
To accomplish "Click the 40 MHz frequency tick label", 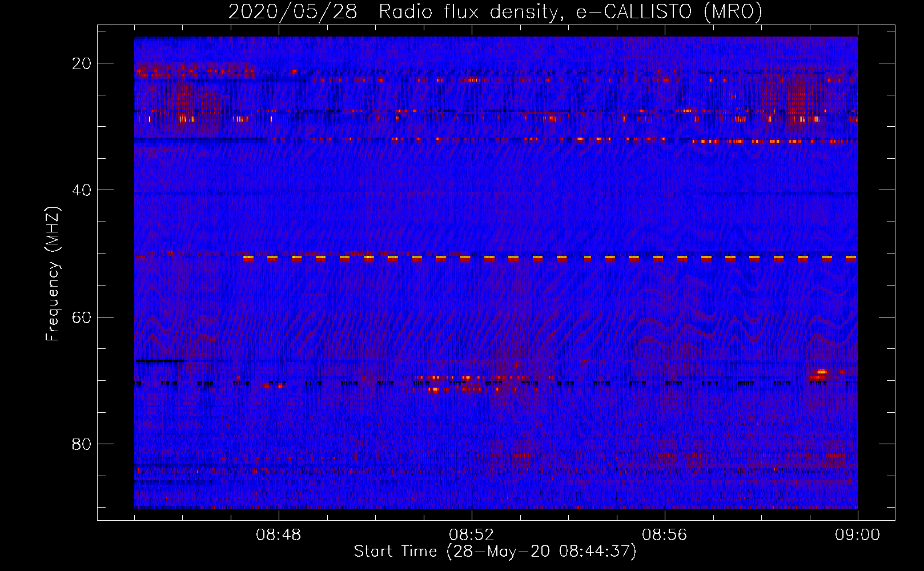I will (82, 190).
